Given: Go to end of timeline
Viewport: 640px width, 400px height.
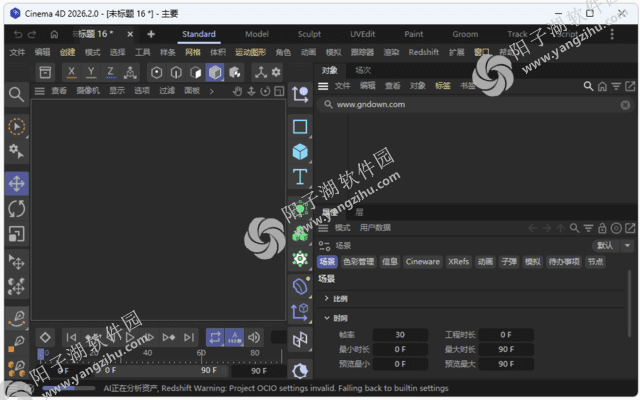Looking at the screenshot, I should [189, 337].
